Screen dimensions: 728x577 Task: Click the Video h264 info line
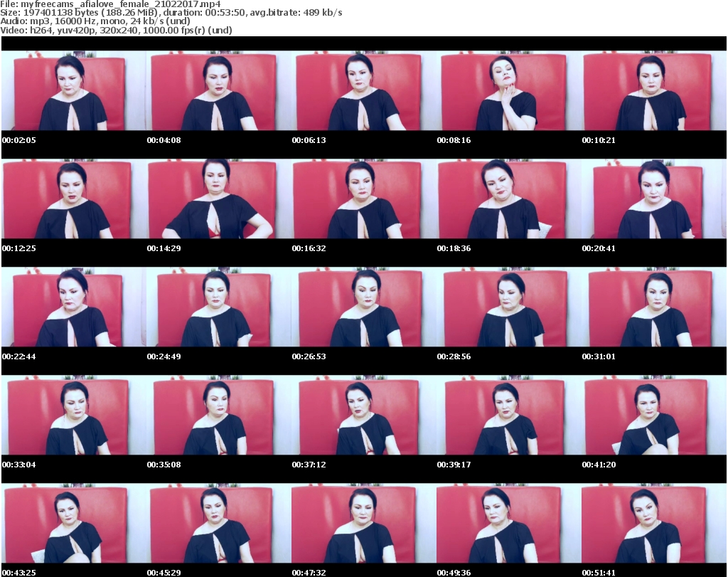[116, 30]
